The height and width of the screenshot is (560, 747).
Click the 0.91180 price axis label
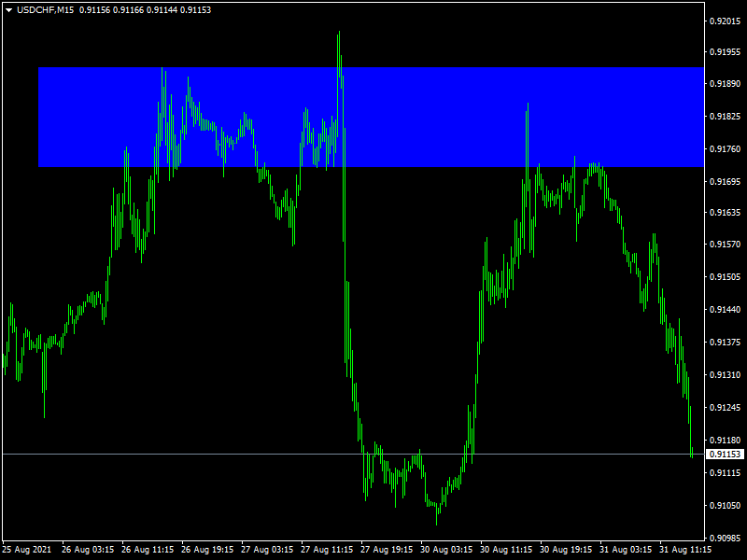(726, 440)
